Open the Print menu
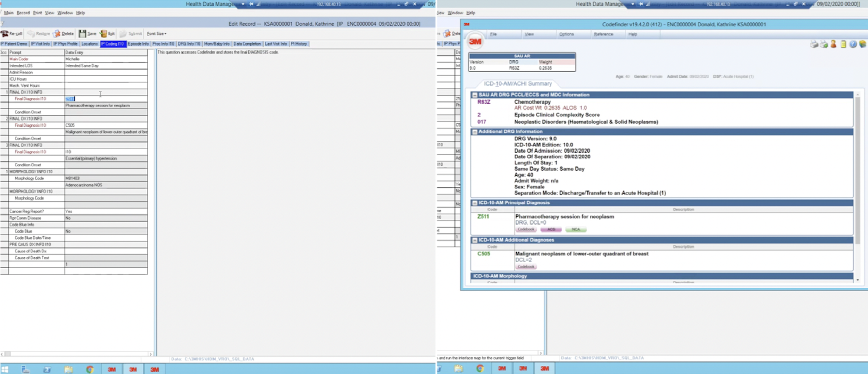This screenshot has height=374, width=868. click(x=37, y=13)
